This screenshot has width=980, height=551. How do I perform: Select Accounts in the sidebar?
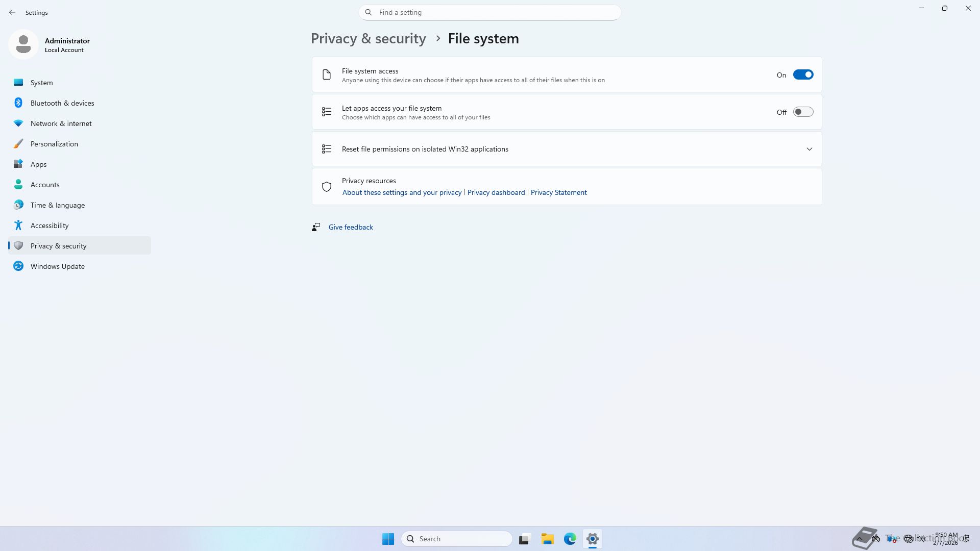pyautogui.click(x=45, y=185)
